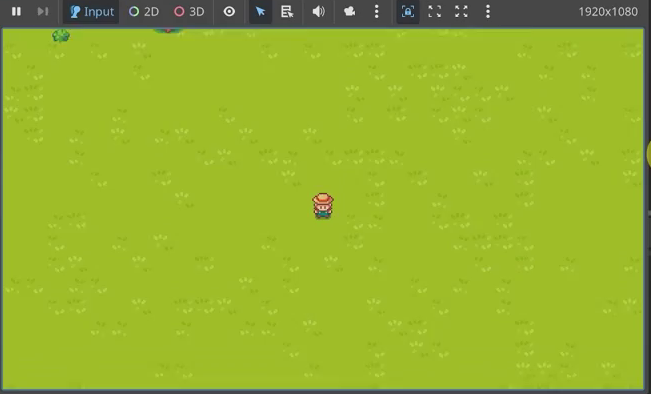Viewport: 651px width, 394px height.
Task: Choose the list select nodes tool
Action: pyautogui.click(x=287, y=11)
